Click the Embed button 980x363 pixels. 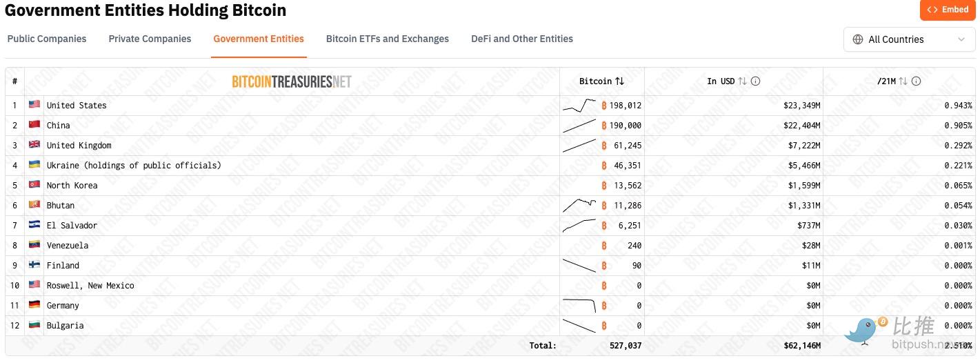click(948, 10)
